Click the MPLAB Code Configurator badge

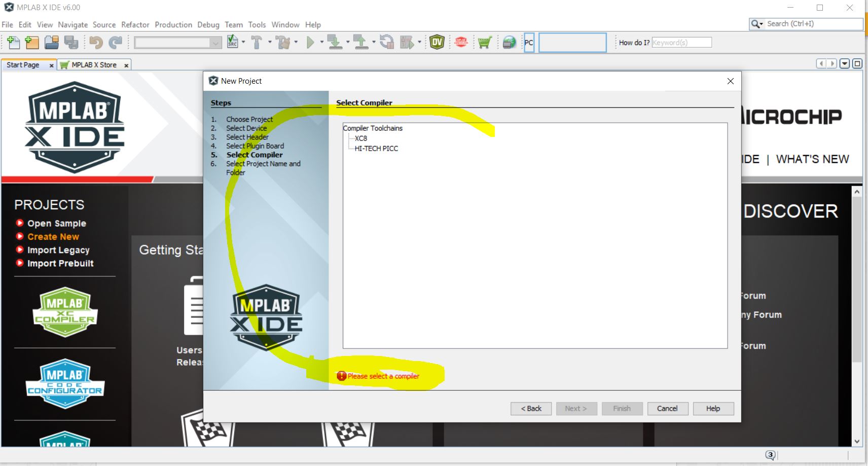point(65,384)
